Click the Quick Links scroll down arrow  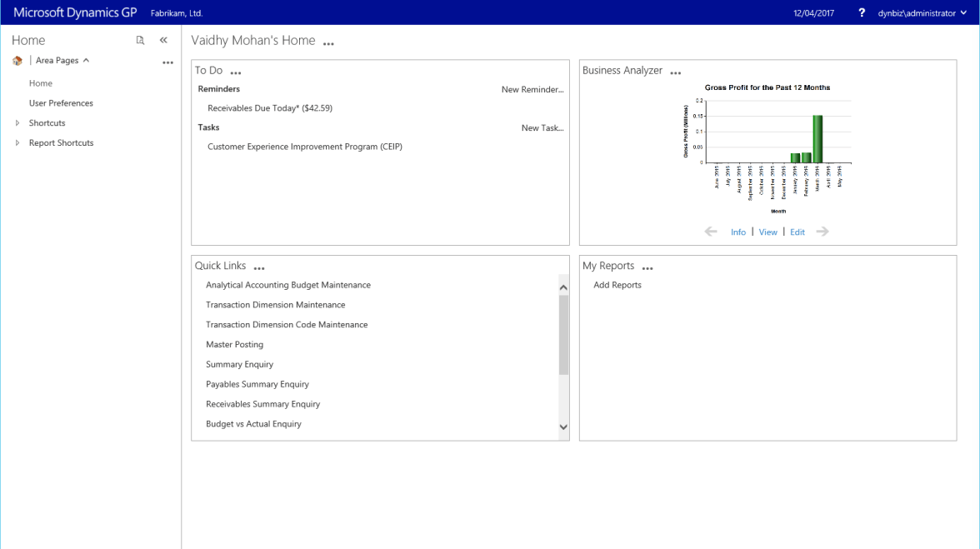[563, 427]
